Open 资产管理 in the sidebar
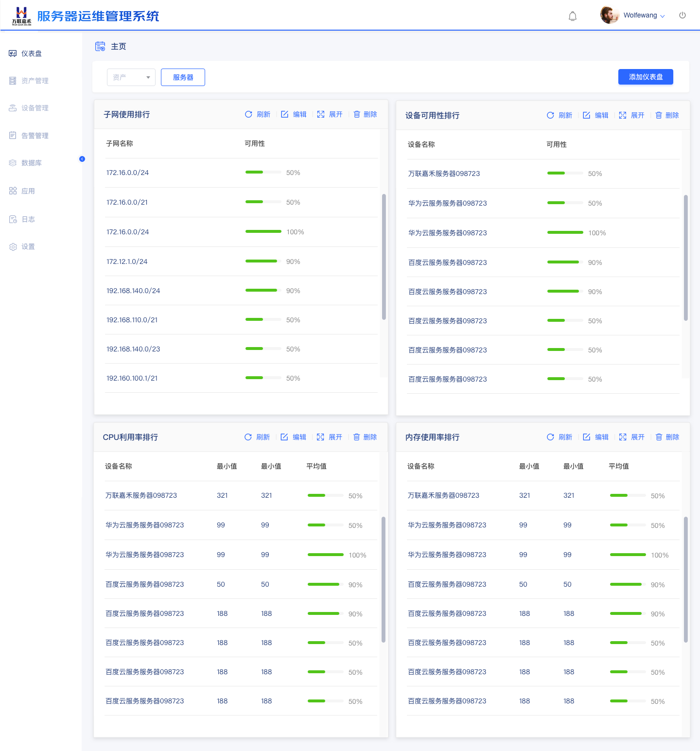The image size is (700, 751). [35, 81]
